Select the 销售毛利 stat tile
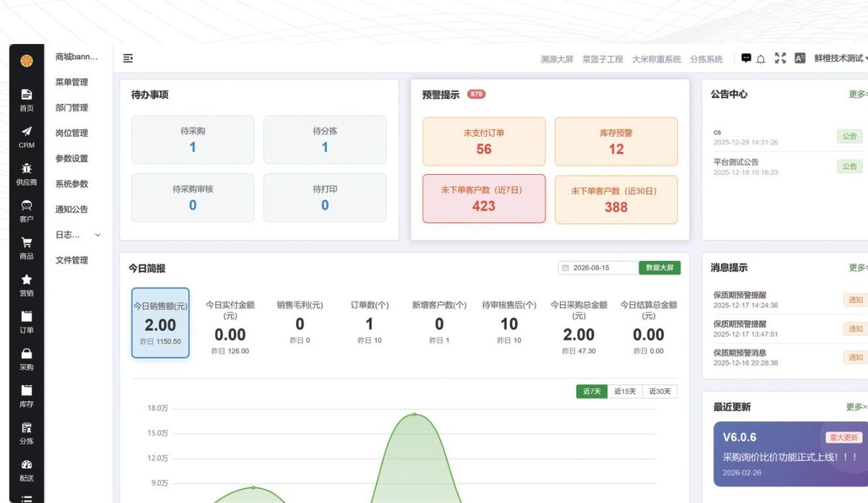Screen dimensions: 868x503 click(299, 322)
